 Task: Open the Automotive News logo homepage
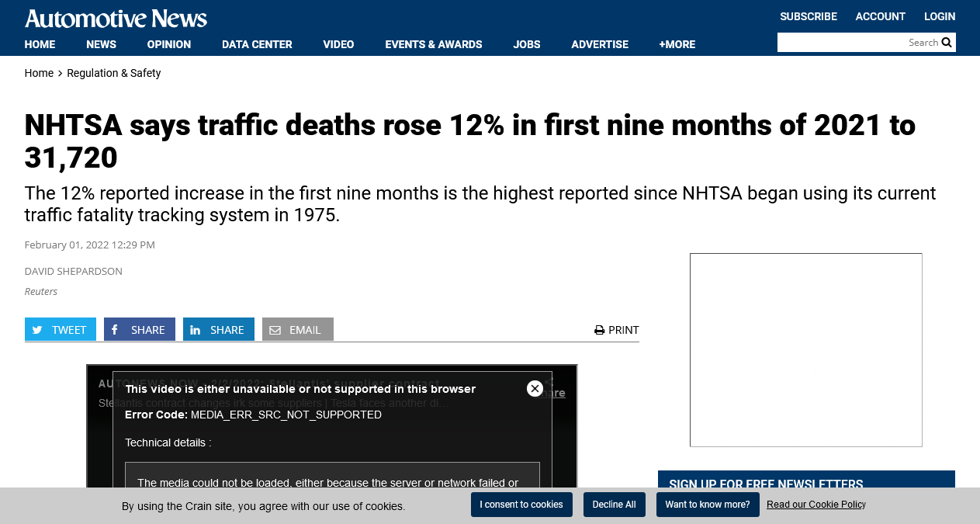pos(116,18)
